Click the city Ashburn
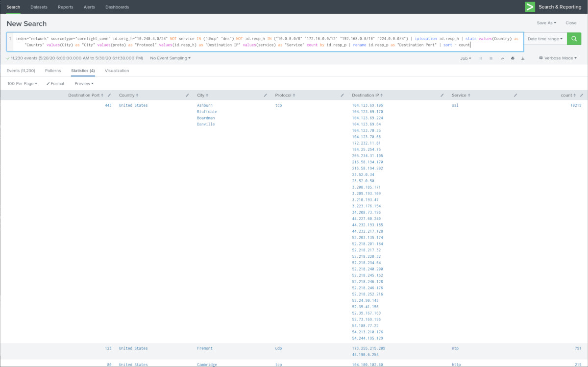588x367 pixels. [205, 105]
